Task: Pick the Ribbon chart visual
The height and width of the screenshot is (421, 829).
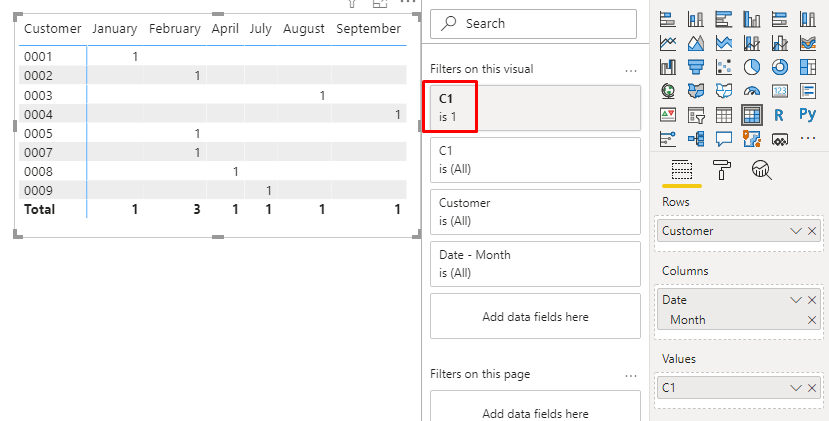Action: tap(808, 43)
